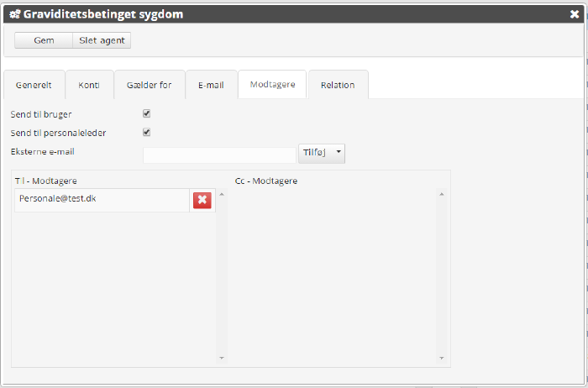
Task: Expand the Tilføj dropdown
Action: [x=322, y=153]
